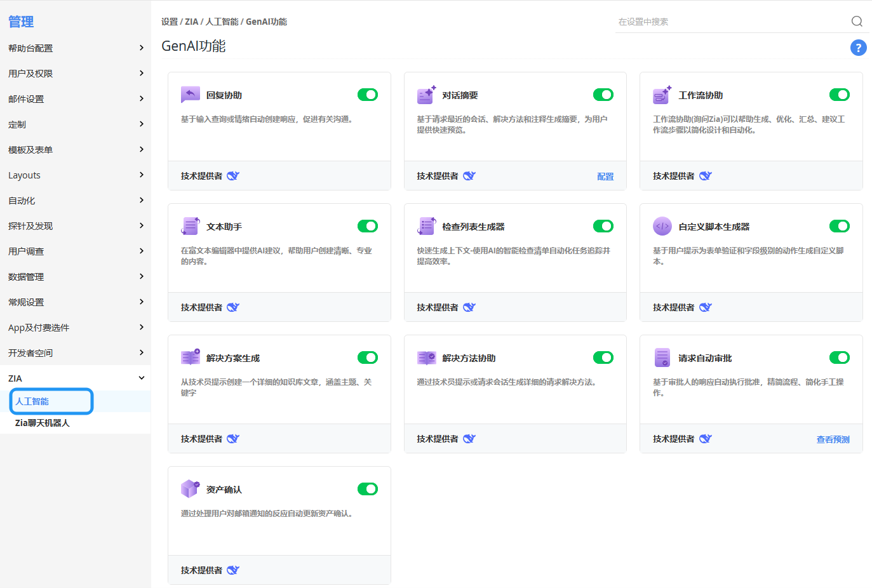Turn off the 检查列表生成器 switch
872x588 pixels.
pos(603,226)
